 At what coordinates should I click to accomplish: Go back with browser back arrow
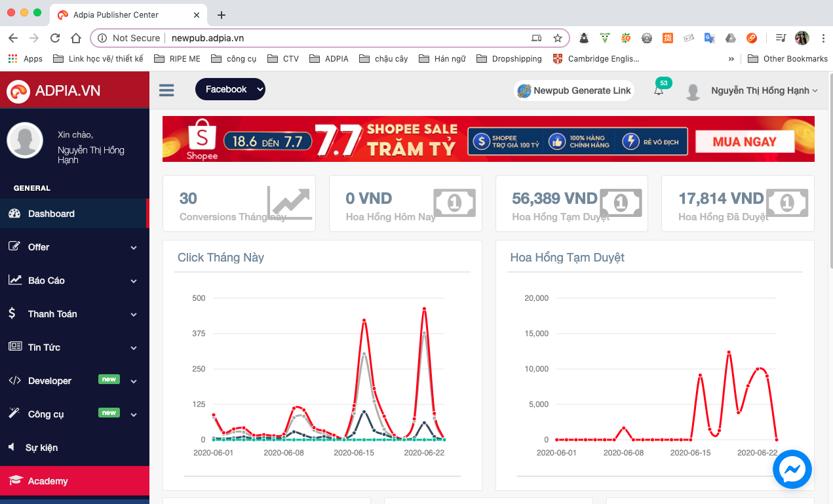tap(13, 38)
